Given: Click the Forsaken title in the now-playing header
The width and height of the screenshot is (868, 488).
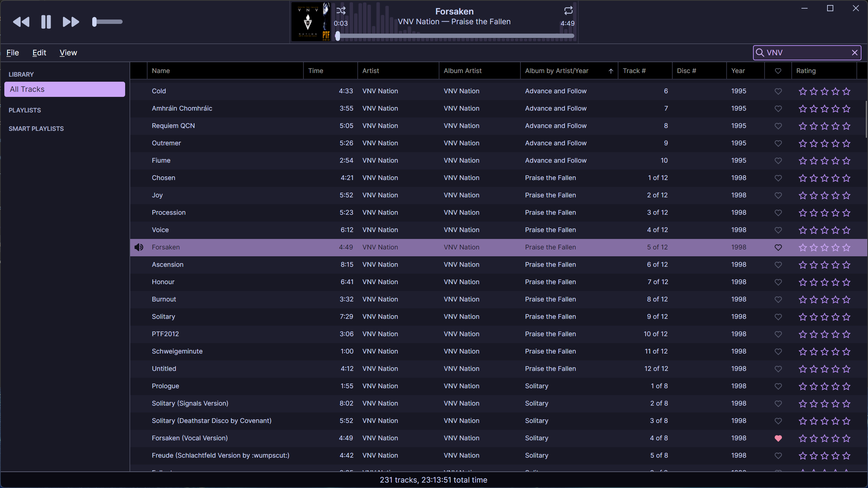Looking at the screenshot, I should pos(454,12).
